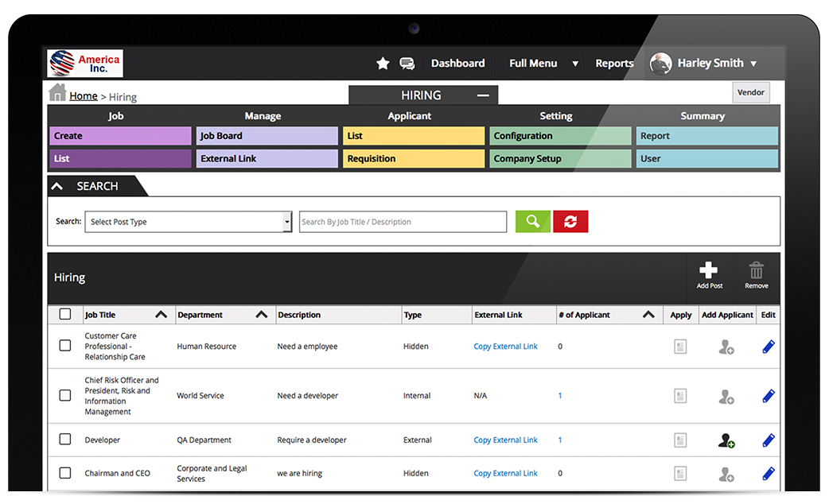The width and height of the screenshot is (829, 504).
Task: Check the Developer row checkbox
Action: 65,439
